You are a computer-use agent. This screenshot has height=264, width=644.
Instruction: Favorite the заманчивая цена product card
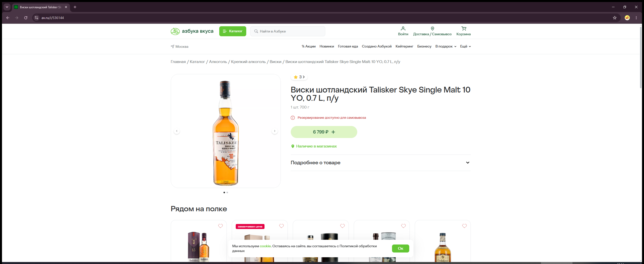click(x=281, y=226)
